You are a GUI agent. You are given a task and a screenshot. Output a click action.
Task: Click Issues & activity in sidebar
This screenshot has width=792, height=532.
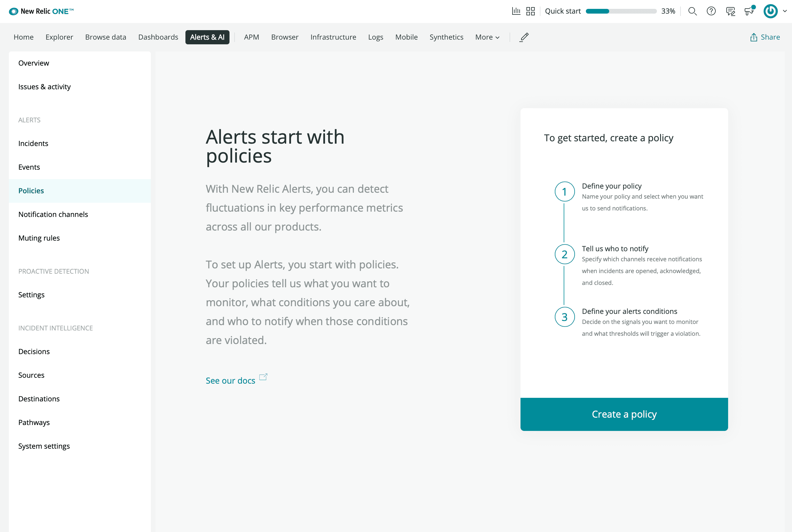(x=45, y=86)
